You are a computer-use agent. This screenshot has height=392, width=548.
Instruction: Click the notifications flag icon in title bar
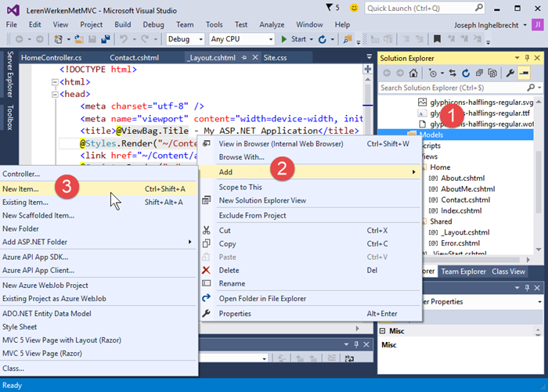click(327, 8)
